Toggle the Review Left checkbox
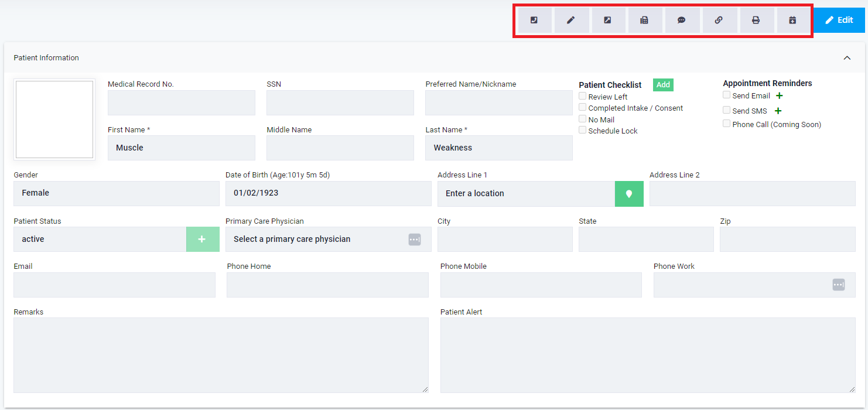The width and height of the screenshot is (868, 410). [x=583, y=96]
